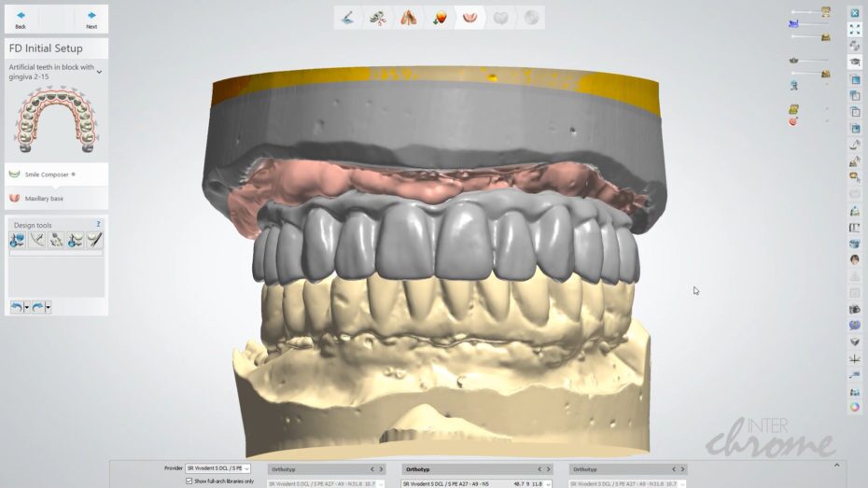
Task: Expand the Artificial teeth in block dropdown
Action: 99,71
